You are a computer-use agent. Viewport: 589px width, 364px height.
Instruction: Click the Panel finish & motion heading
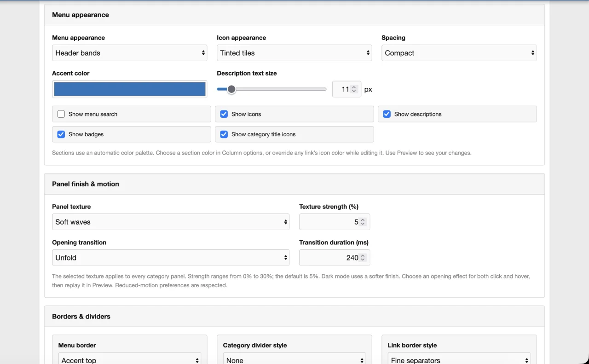click(86, 184)
